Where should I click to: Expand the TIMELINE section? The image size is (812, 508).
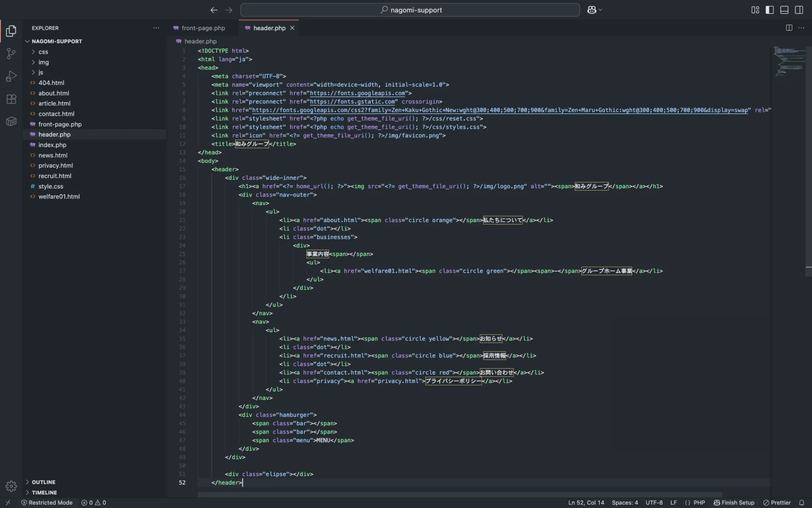pos(44,492)
